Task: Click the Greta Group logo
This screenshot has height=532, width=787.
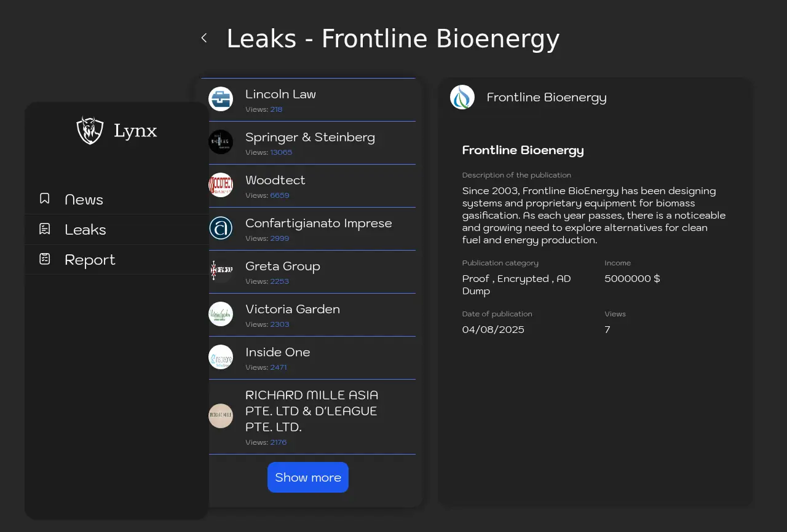Action: [221, 271]
